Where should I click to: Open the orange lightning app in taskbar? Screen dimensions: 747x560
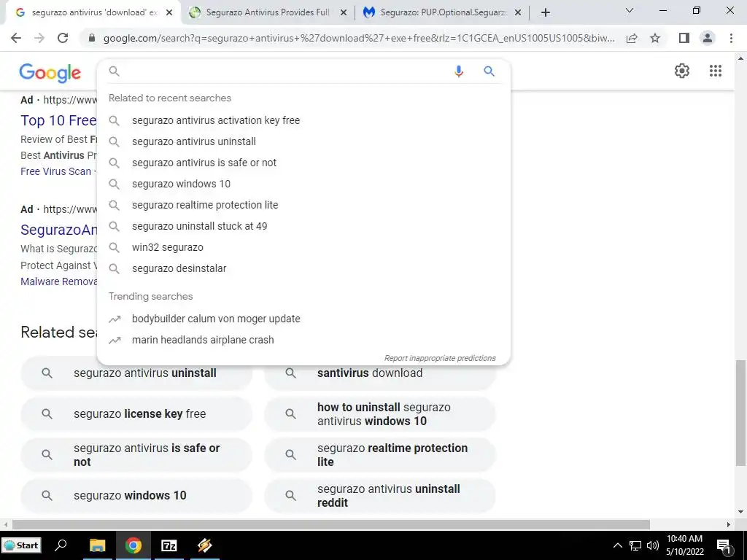click(205, 545)
